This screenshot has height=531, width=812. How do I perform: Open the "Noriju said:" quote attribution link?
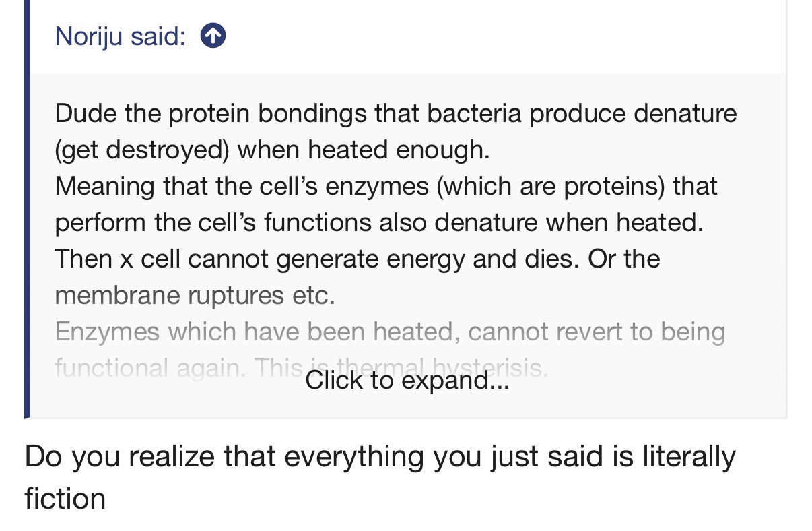click(x=120, y=36)
